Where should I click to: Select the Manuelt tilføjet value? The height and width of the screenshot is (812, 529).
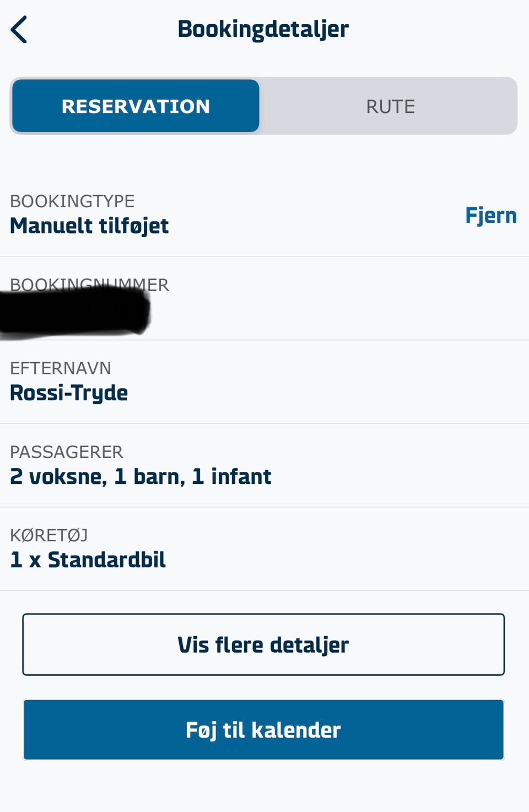89,226
